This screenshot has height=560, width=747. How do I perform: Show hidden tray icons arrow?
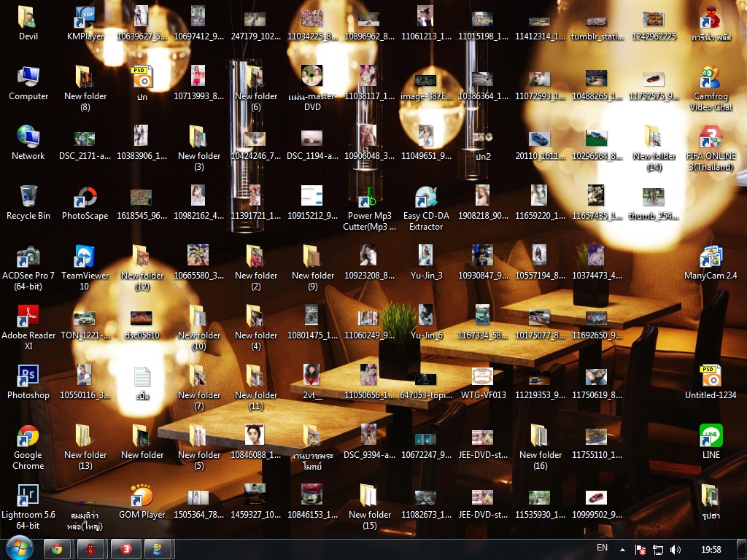point(622,550)
